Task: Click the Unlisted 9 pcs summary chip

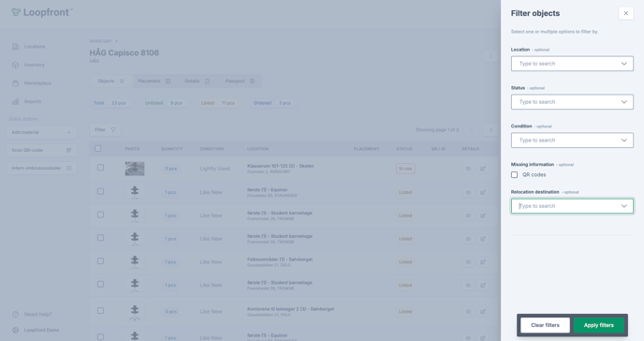Action: (164, 103)
